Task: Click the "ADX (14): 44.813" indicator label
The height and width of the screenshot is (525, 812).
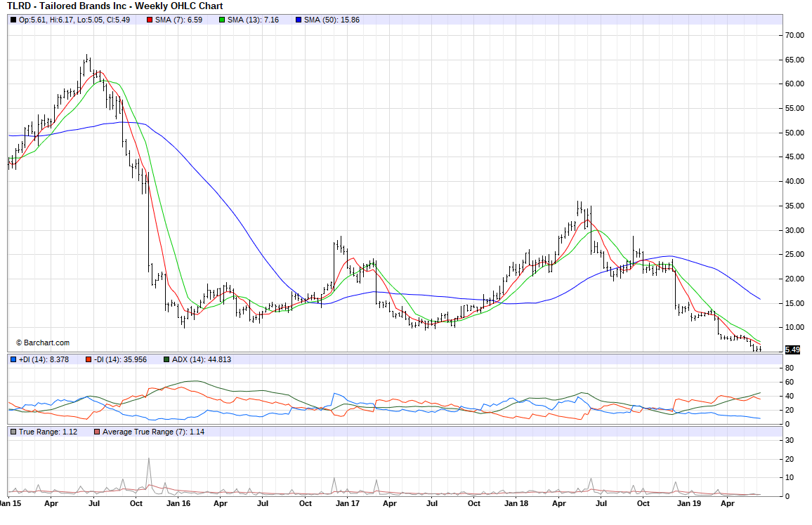Action: [x=202, y=359]
